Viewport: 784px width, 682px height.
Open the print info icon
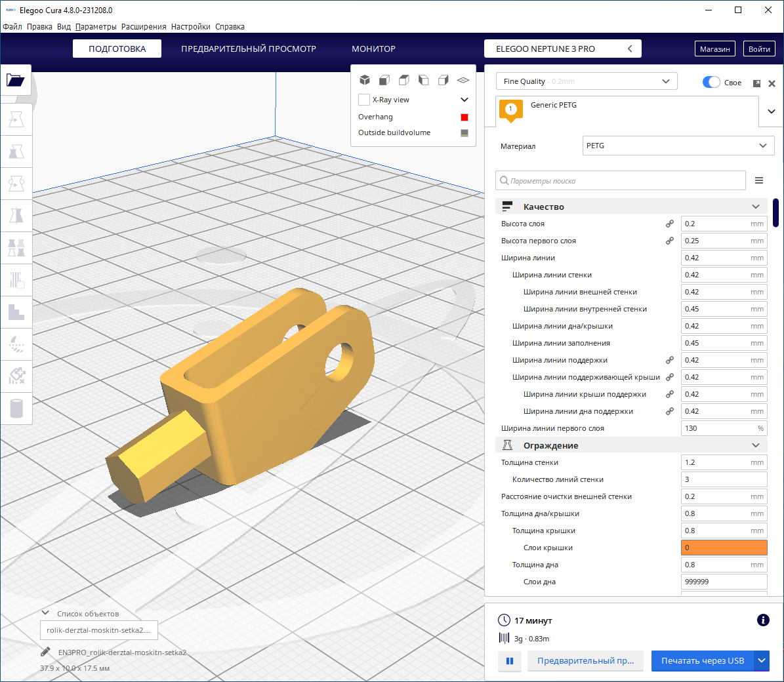[x=763, y=620]
